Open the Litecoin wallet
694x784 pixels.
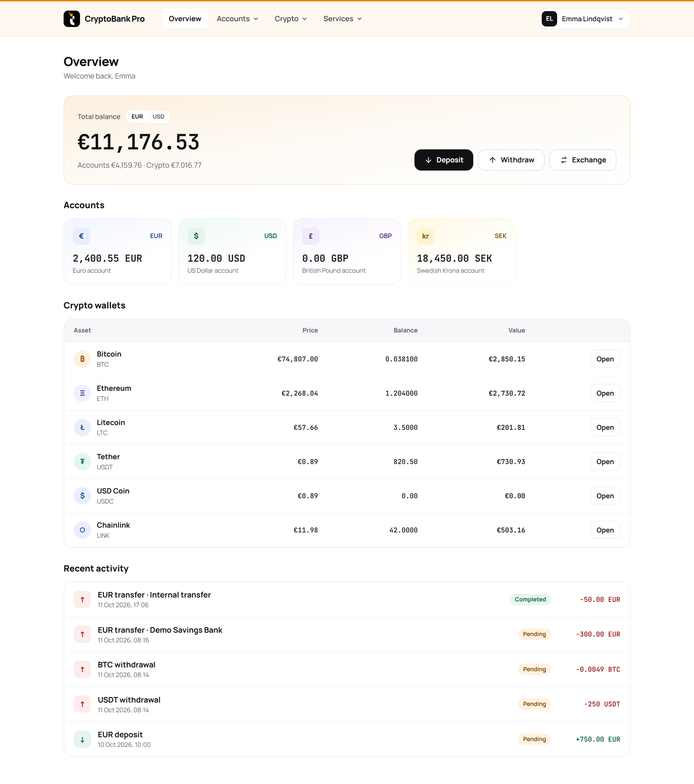click(x=605, y=427)
